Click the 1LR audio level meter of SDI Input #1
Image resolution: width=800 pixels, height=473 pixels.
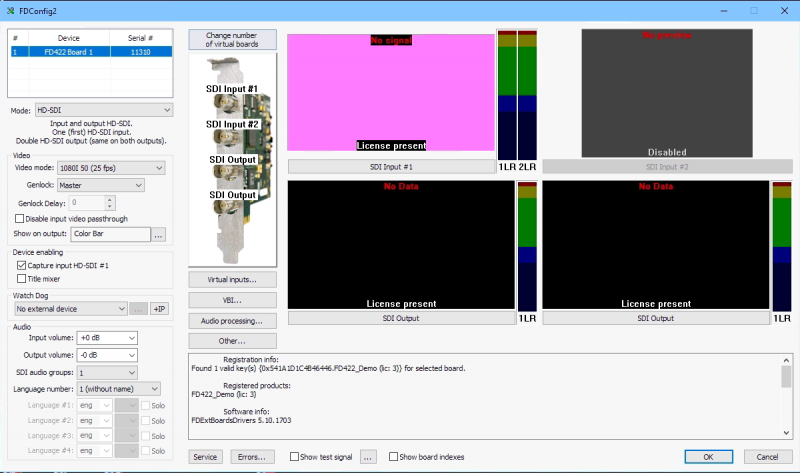[x=507, y=95]
